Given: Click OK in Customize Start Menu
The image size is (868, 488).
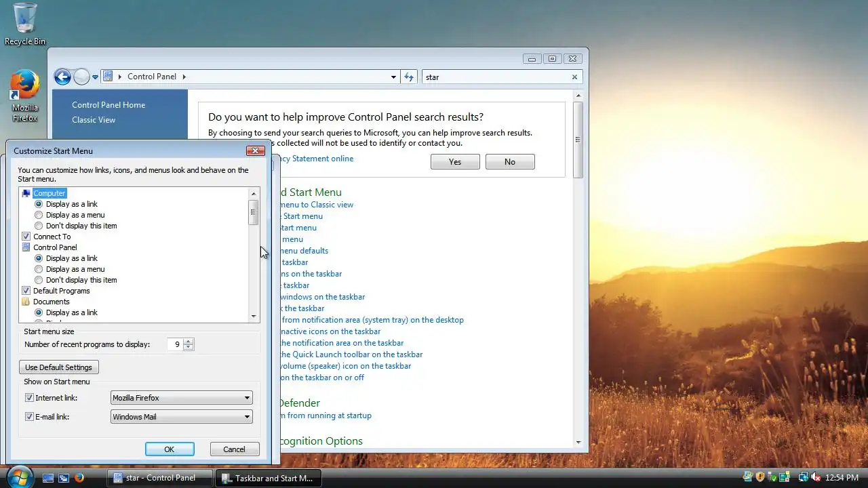Looking at the screenshot, I should click(170, 449).
